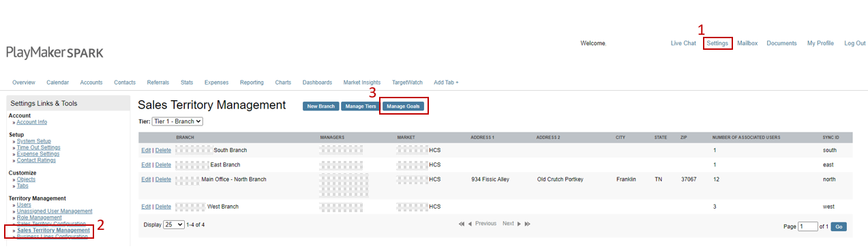The image size is (868, 251).
Task: Delete the West Branch row
Action: point(163,206)
